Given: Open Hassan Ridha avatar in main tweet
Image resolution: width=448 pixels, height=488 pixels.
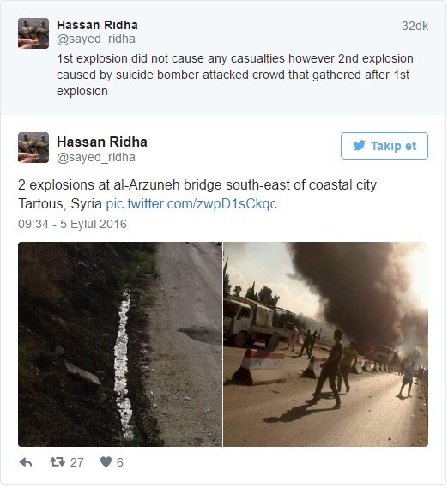Looking at the screenshot, I should click(x=33, y=148).
